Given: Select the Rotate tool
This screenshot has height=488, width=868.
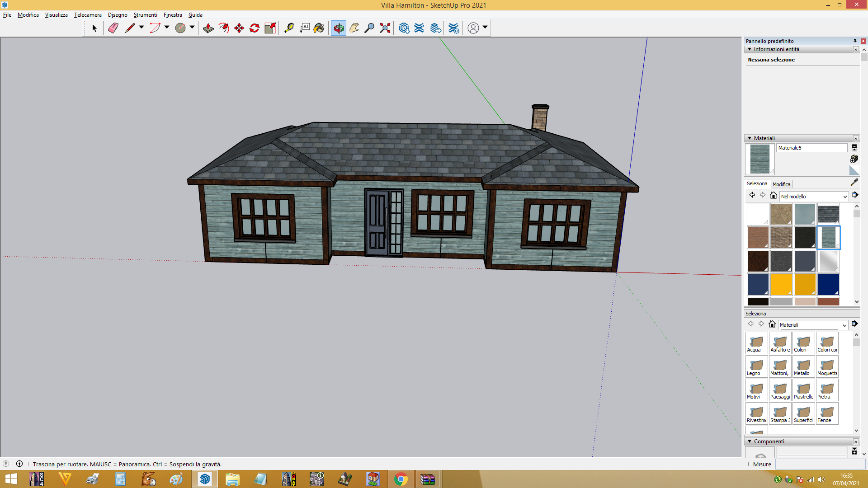Looking at the screenshot, I should pos(255,28).
